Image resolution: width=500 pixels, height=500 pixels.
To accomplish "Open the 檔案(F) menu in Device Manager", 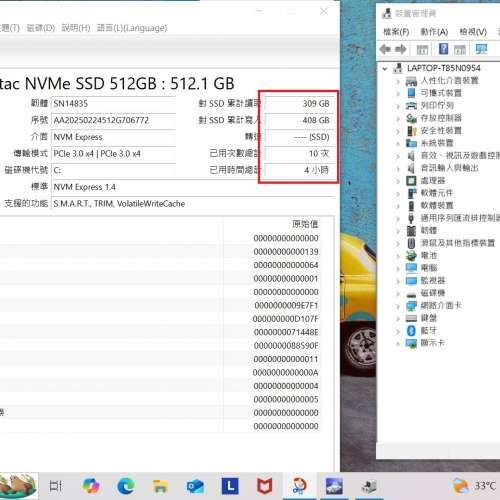I will [x=396, y=32].
